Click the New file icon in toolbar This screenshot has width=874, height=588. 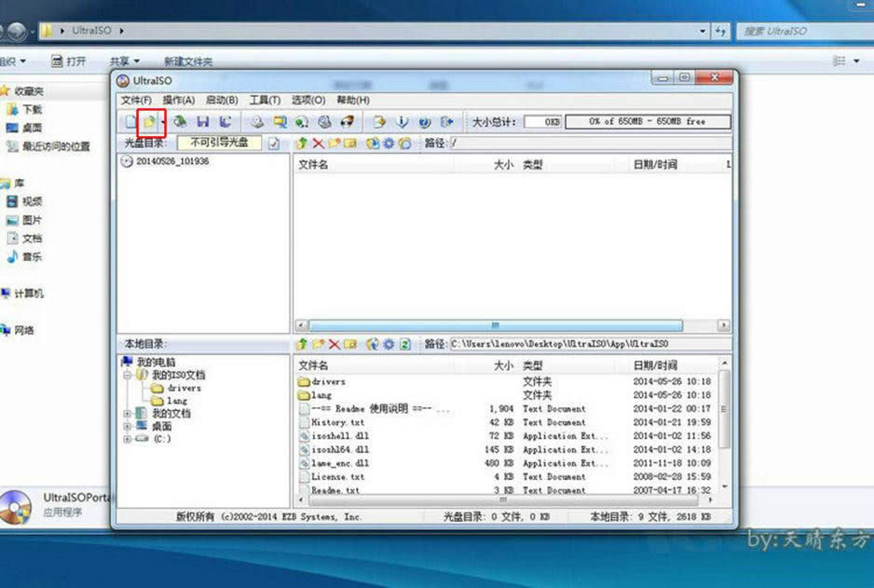click(x=130, y=122)
